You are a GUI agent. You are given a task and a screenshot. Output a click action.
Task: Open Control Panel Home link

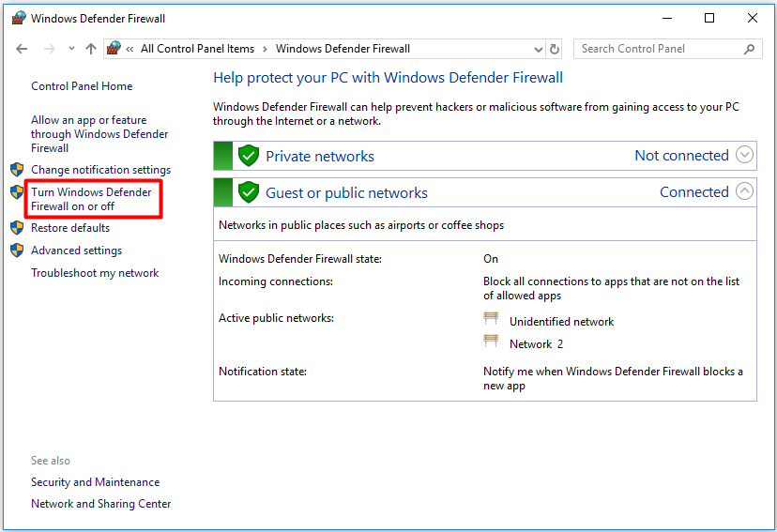coord(82,86)
